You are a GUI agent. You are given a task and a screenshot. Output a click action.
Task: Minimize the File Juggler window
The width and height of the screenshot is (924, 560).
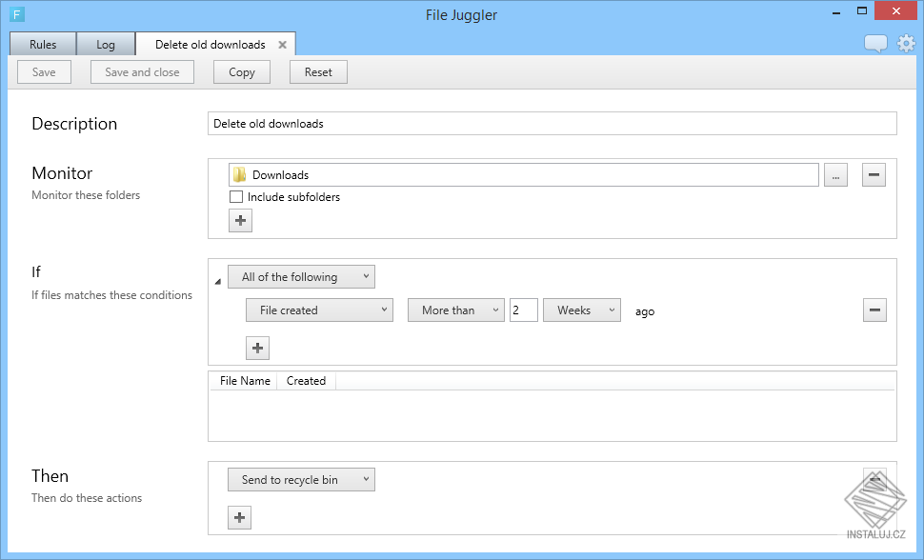point(836,11)
